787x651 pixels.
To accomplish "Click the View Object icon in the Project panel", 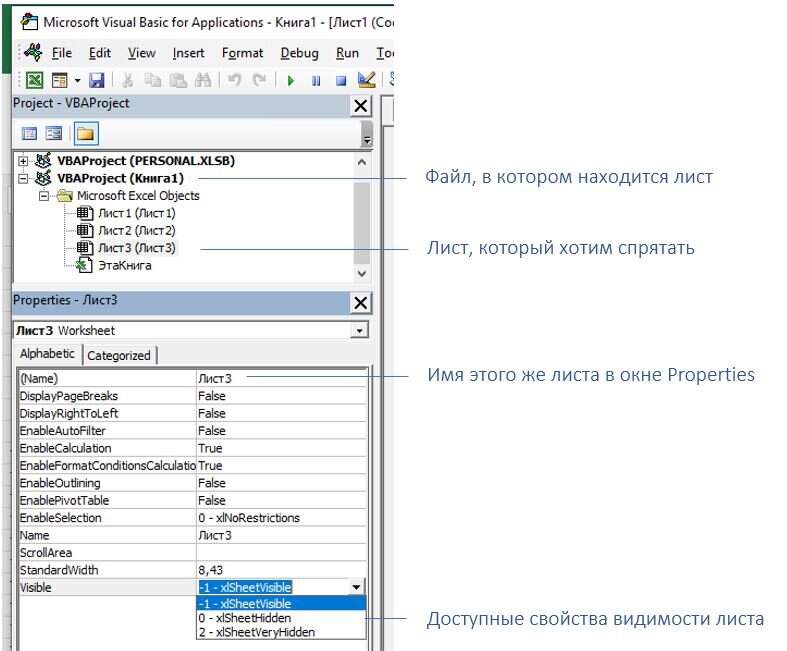I will pos(53,134).
